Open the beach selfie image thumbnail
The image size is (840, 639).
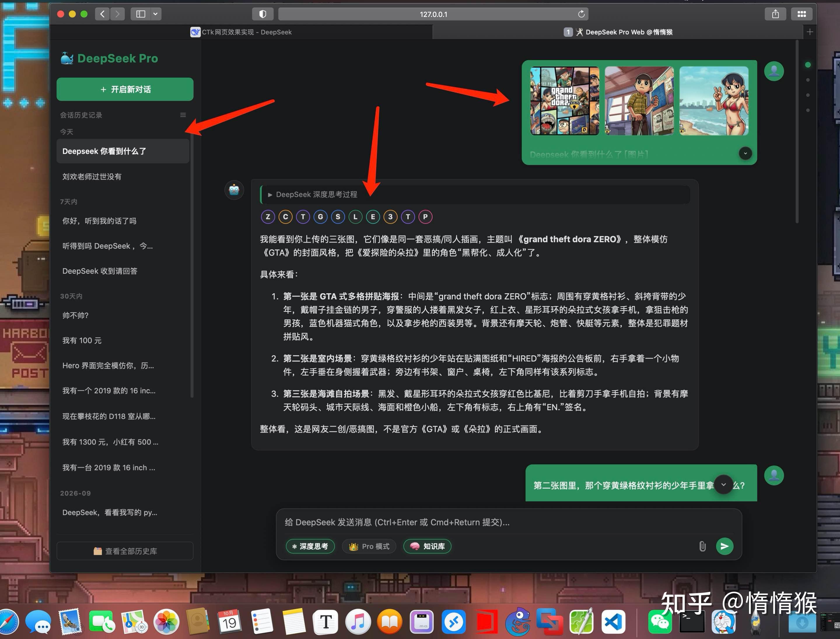714,101
